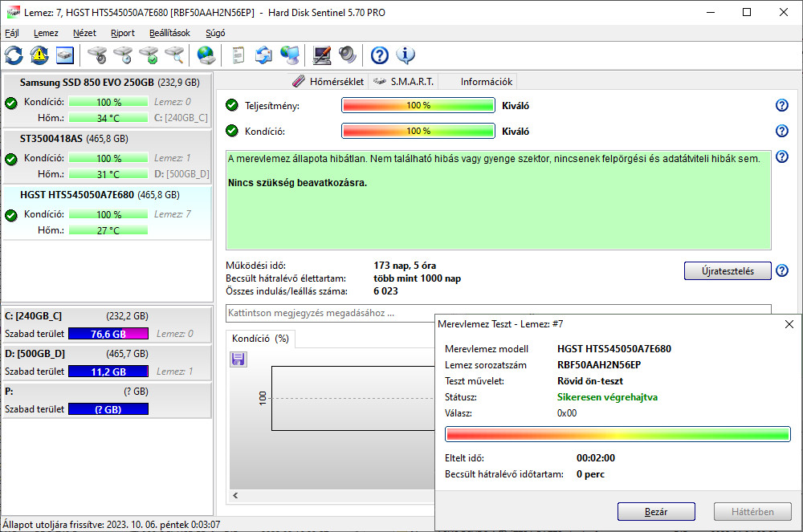Select the Kondíció (%) graph tab
The width and height of the screenshot is (803, 532).
tap(260, 339)
